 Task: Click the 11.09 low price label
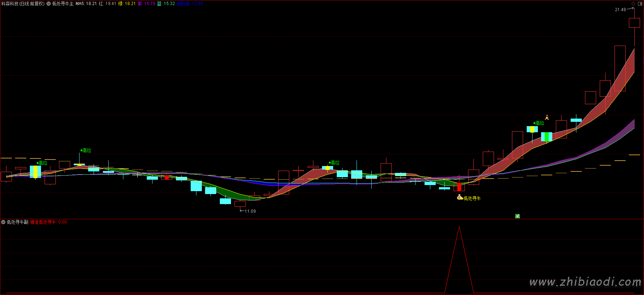pyautogui.click(x=250, y=211)
